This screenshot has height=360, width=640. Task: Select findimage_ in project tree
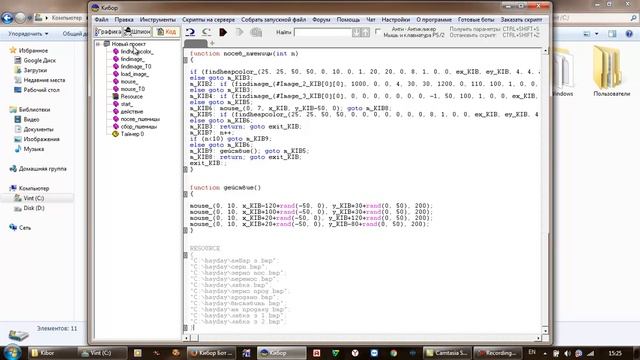[x=132, y=59]
